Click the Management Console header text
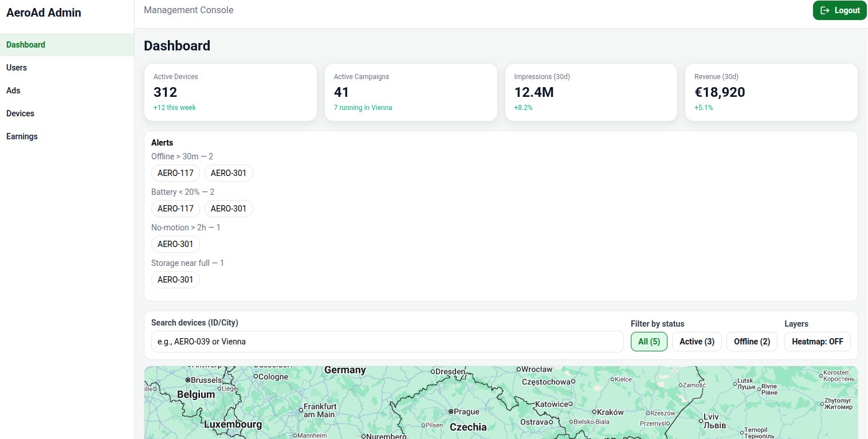 point(188,10)
